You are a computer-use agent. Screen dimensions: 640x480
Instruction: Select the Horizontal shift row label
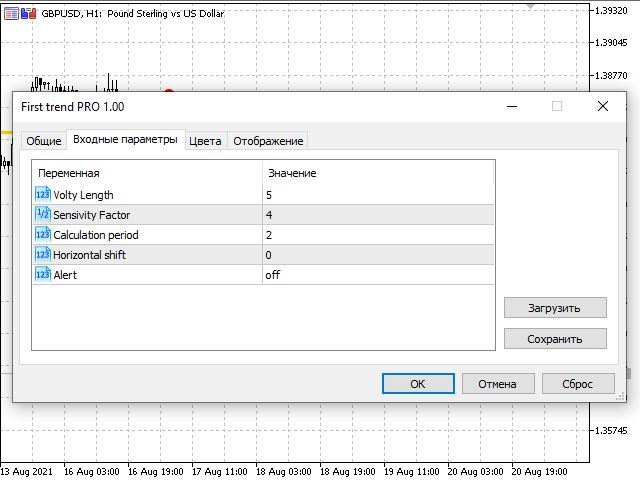pos(89,255)
